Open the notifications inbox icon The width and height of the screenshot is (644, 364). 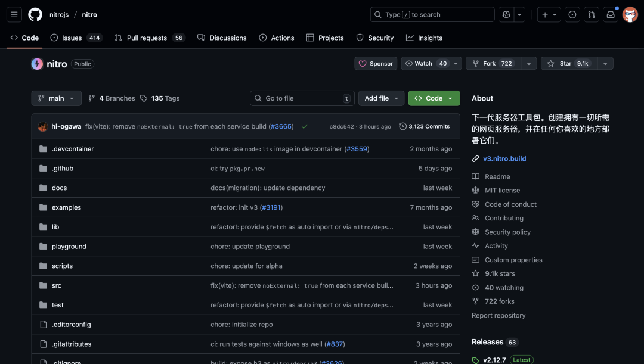[611, 15]
